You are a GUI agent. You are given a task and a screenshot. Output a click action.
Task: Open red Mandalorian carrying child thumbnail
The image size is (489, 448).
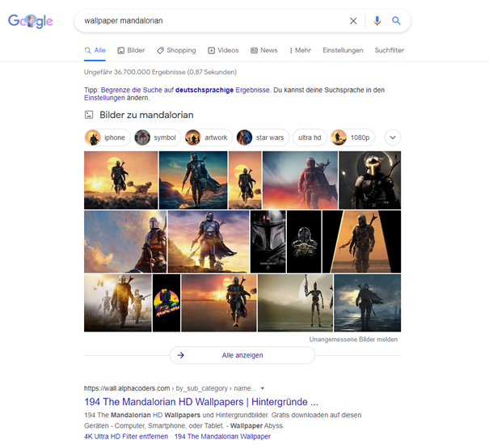point(300,180)
